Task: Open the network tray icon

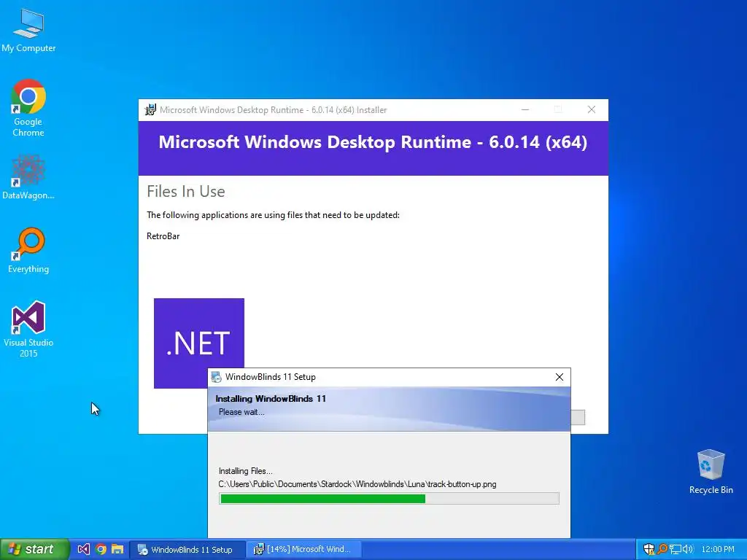Action: tap(675, 549)
